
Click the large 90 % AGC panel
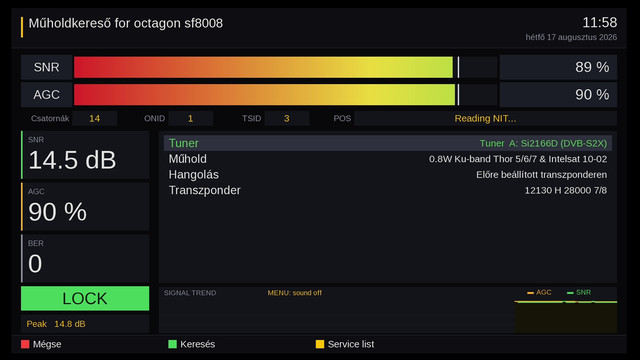click(85, 207)
